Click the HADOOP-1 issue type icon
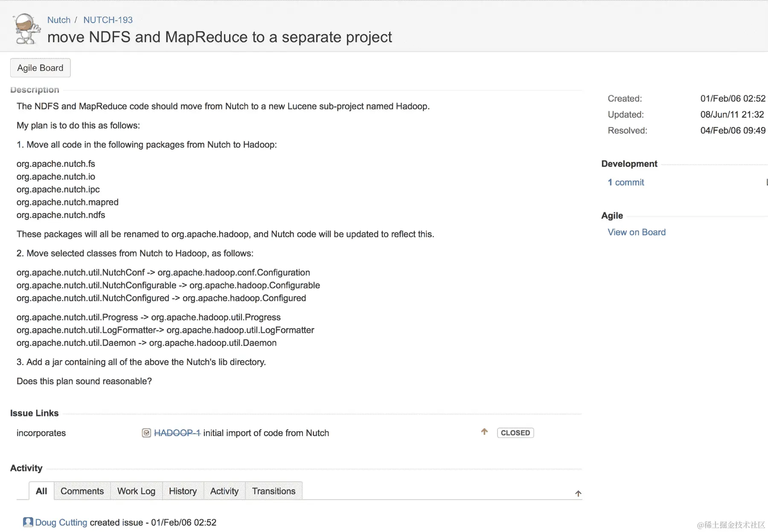 coord(146,433)
